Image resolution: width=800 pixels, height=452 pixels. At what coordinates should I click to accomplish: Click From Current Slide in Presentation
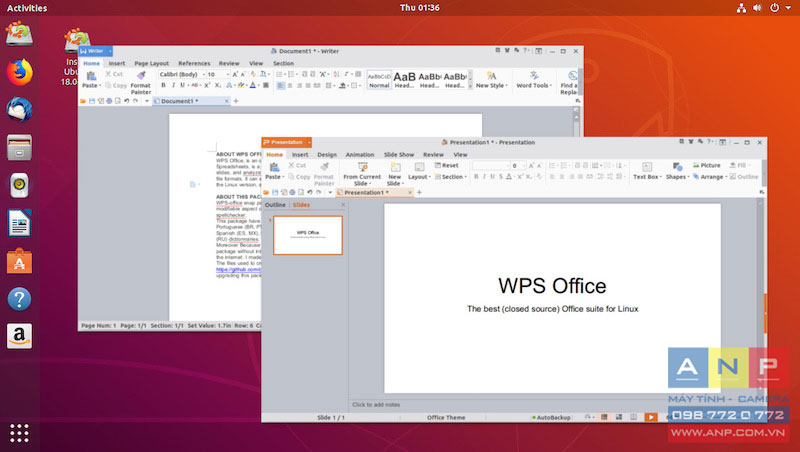(x=362, y=173)
